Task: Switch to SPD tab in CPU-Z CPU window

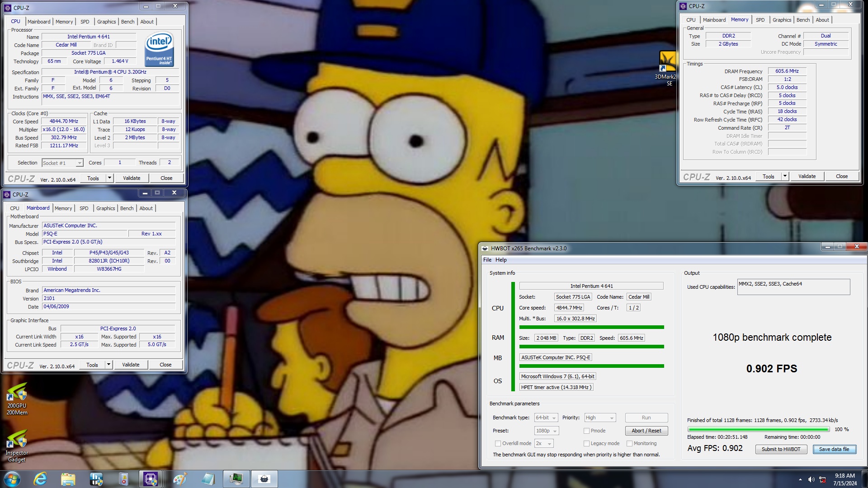Action: 85,22
